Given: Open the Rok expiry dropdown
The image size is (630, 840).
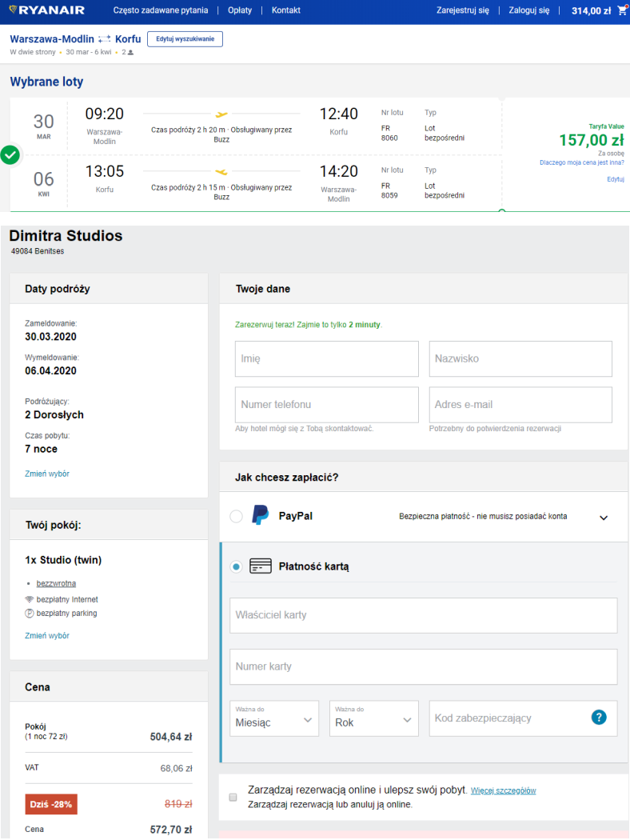Looking at the screenshot, I should 373,718.
